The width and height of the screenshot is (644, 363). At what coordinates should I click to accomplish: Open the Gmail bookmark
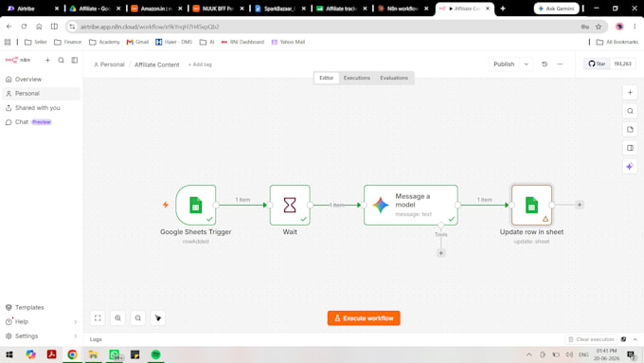pos(137,42)
